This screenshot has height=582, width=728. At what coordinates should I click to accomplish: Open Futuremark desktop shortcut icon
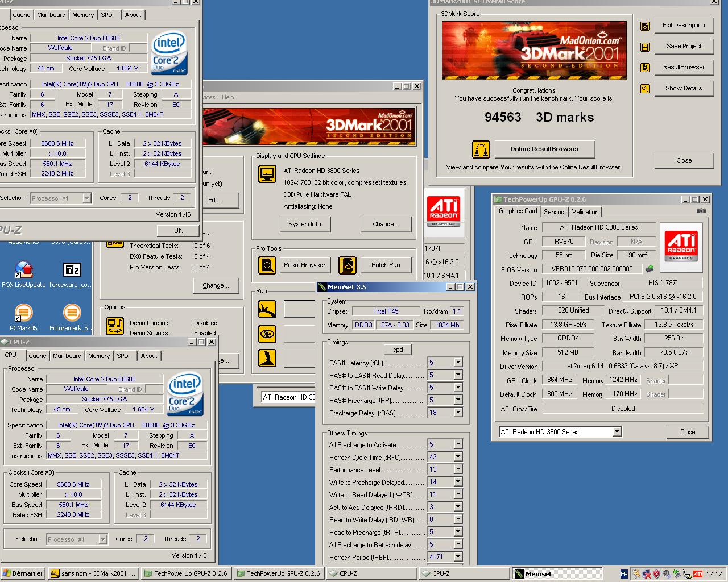(x=72, y=318)
